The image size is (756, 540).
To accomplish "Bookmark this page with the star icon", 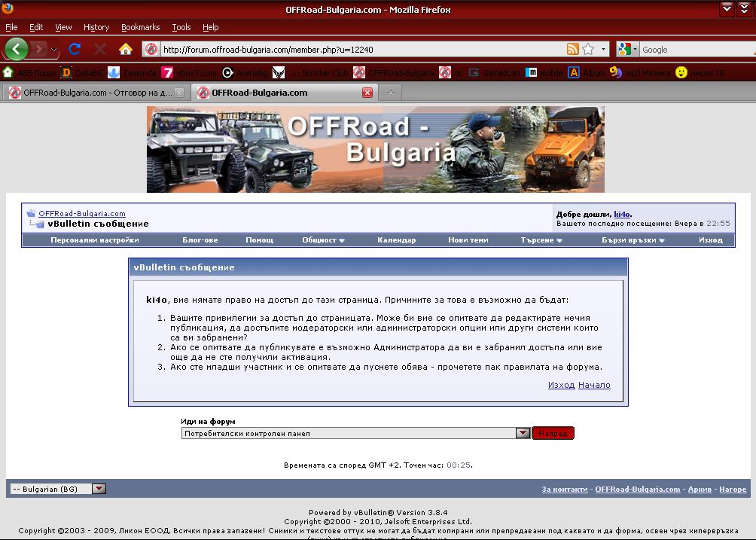I will pyautogui.click(x=588, y=49).
